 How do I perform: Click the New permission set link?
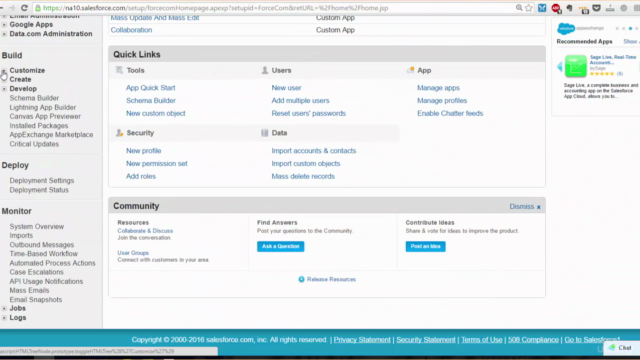[157, 164]
